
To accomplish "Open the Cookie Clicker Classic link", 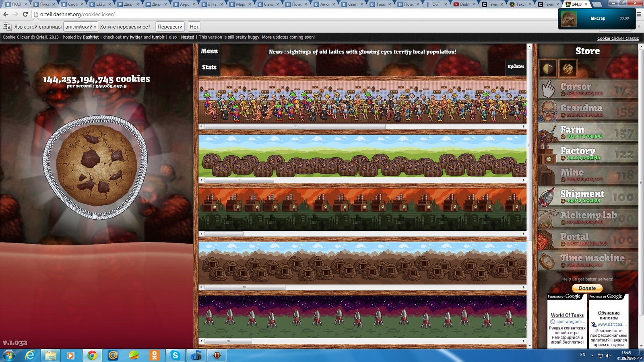I will [x=618, y=38].
